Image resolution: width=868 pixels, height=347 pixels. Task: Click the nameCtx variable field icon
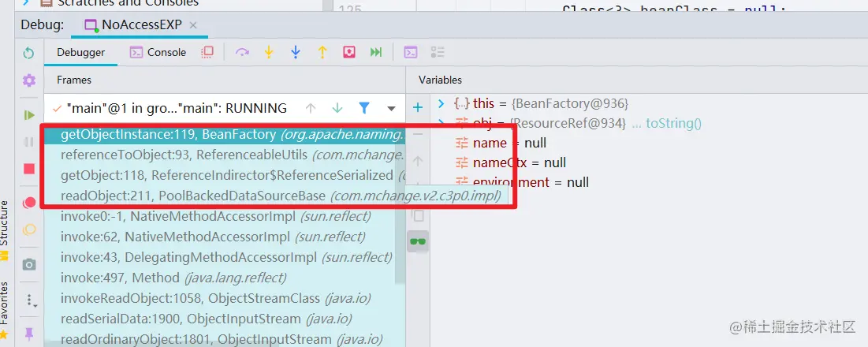click(x=462, y=162)
